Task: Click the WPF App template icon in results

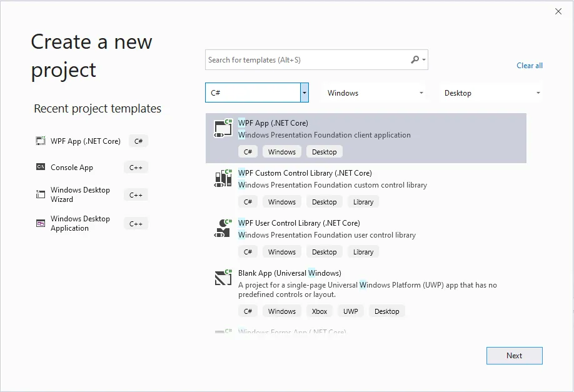Action: point(223,128)
